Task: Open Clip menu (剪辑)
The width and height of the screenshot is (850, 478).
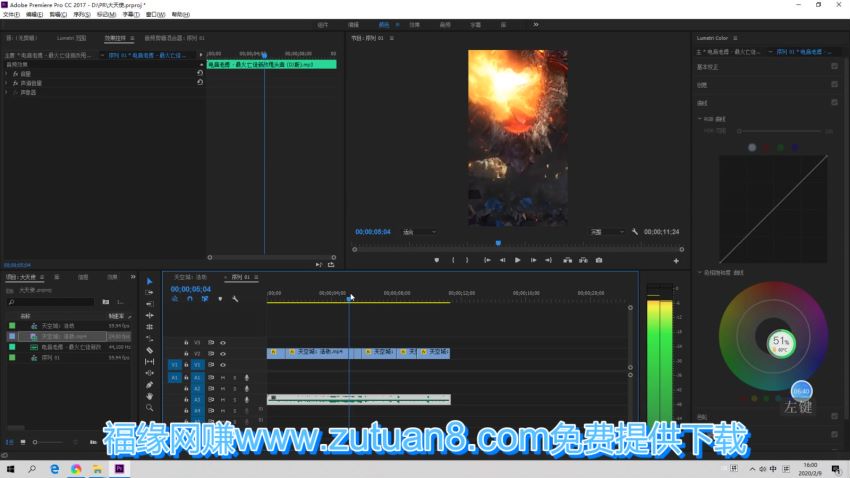Action: tap(57, 15)
